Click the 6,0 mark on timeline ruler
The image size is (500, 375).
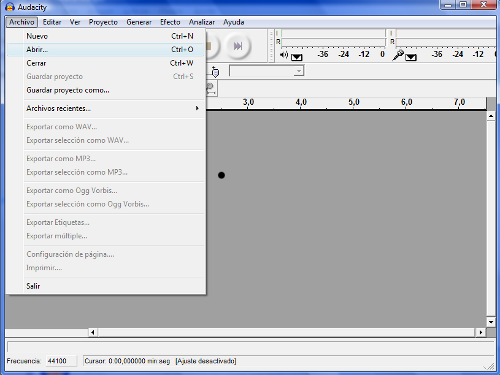tap(406, 102)
